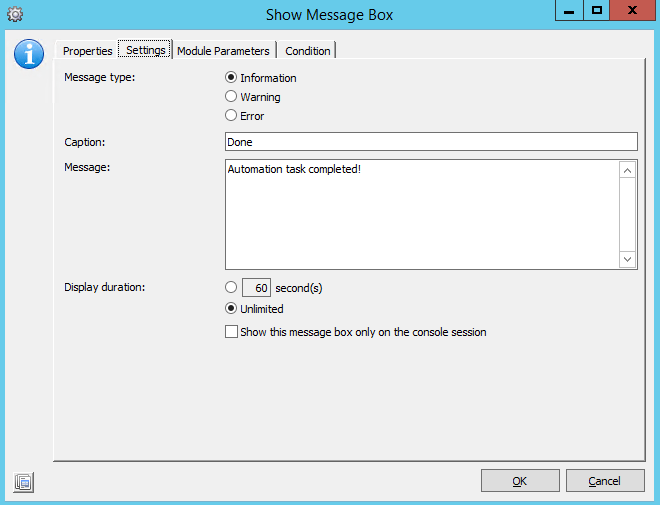Click the message box scroll down arrow

click(628, 259)
